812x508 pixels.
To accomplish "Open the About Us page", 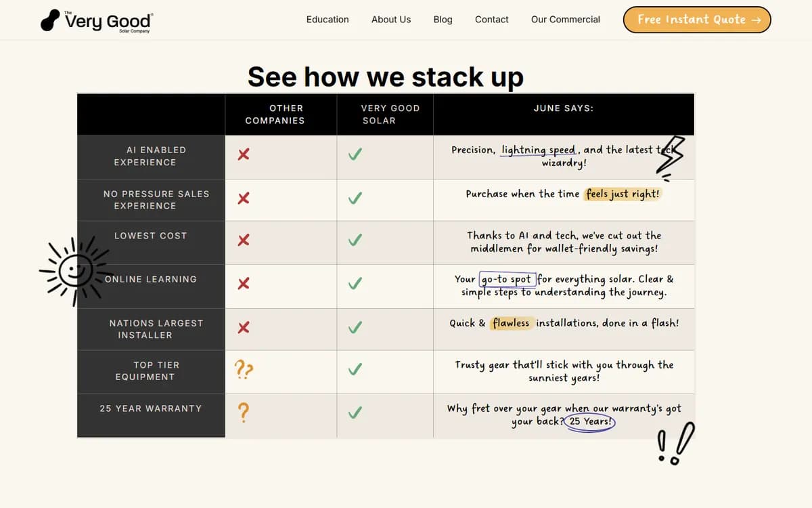I will [x=391, y=20].
